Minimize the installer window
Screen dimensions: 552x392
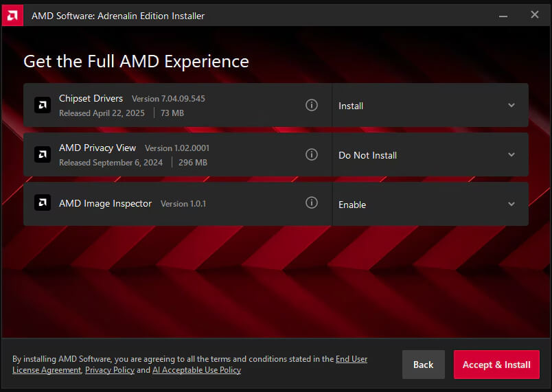pyautogui.click(x=503, y=16)
